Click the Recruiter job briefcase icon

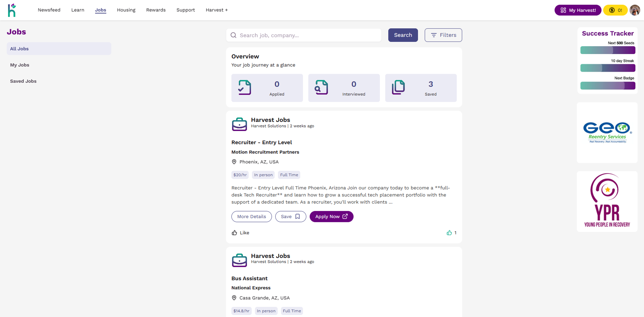click(x=240, y=124)
